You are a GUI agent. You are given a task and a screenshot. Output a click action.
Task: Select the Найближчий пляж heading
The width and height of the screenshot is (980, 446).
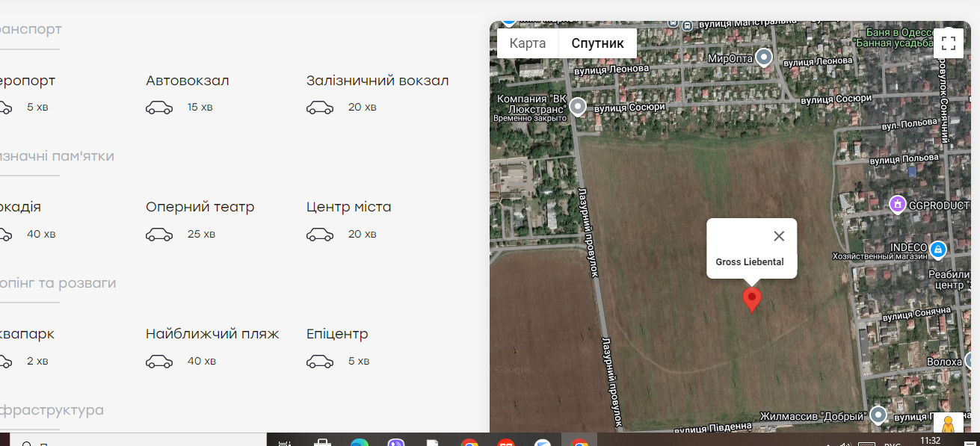[x=212, y=334]
